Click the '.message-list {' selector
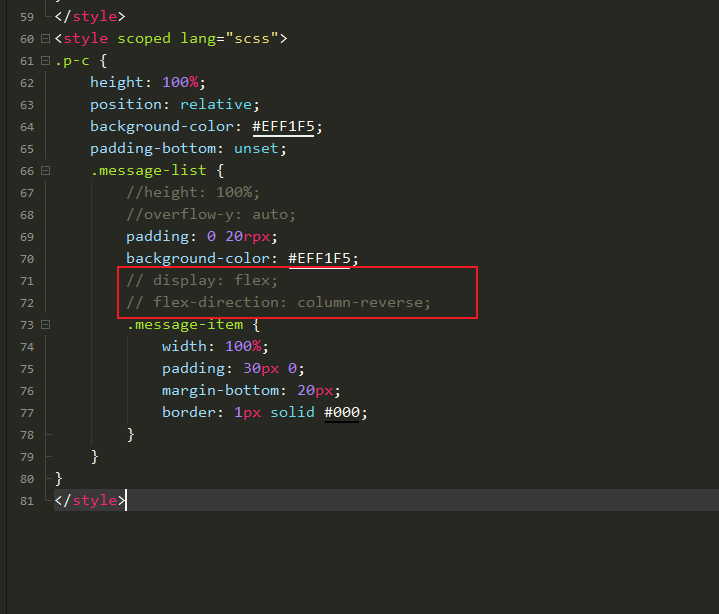The width and height of the screenshot is (719, 614). tap(157, 171)
